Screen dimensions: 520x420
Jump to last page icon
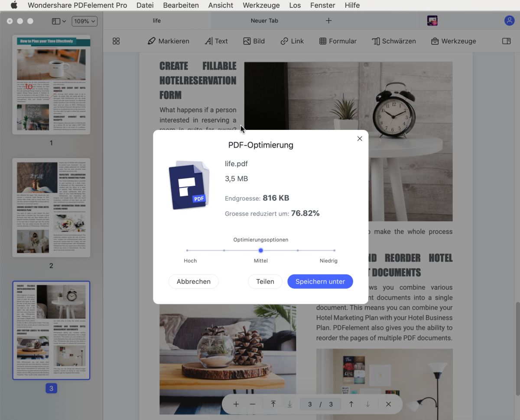[x=290, y=404]
